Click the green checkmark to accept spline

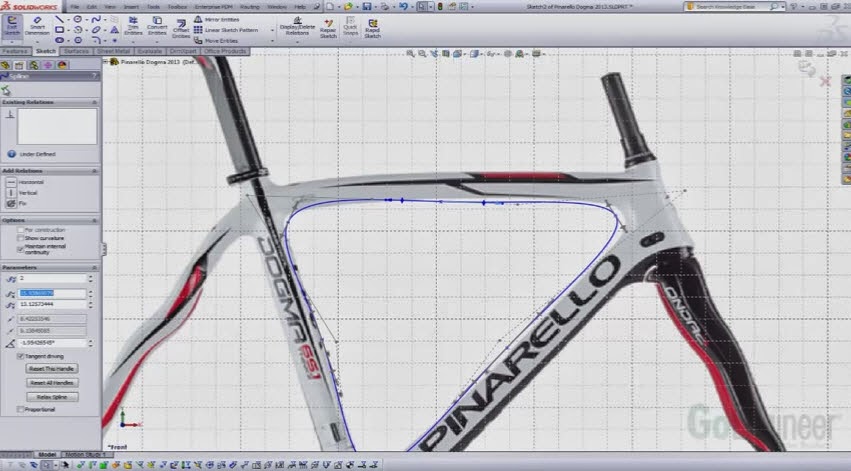click(x=6, y=90)
